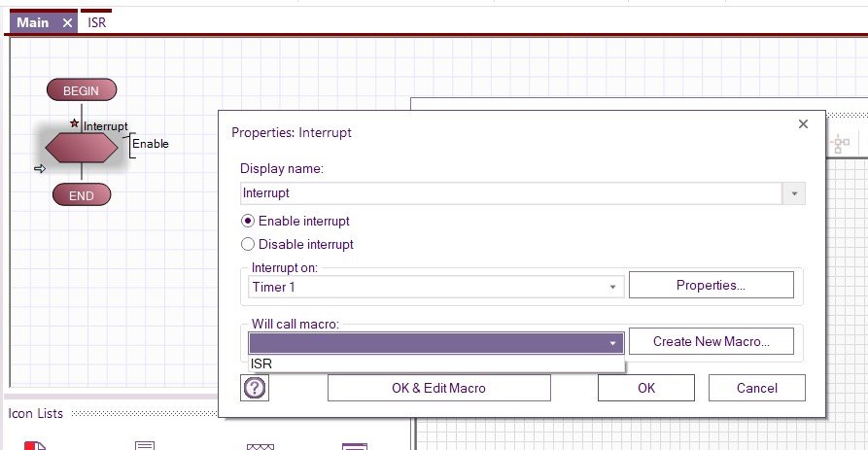This screenshot has width=868, height=450.
Task: Switch to the ISR tab
Action: 96,22
